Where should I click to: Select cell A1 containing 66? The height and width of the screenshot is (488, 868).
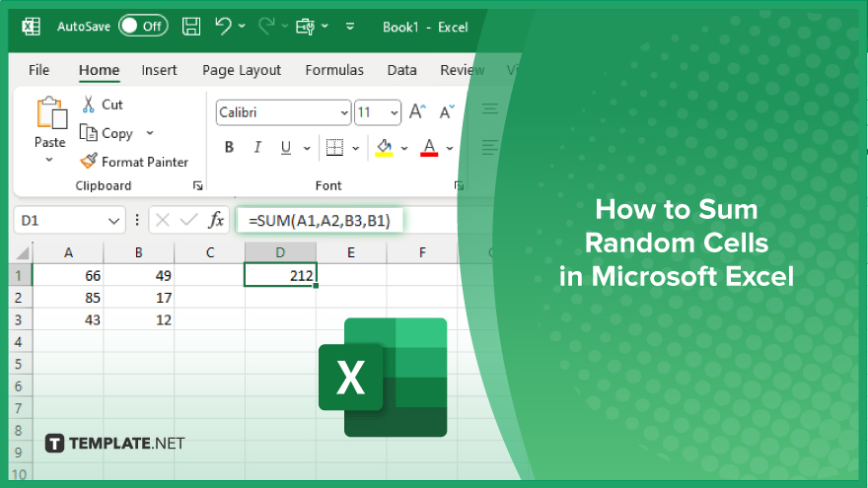tap(68, 275)
